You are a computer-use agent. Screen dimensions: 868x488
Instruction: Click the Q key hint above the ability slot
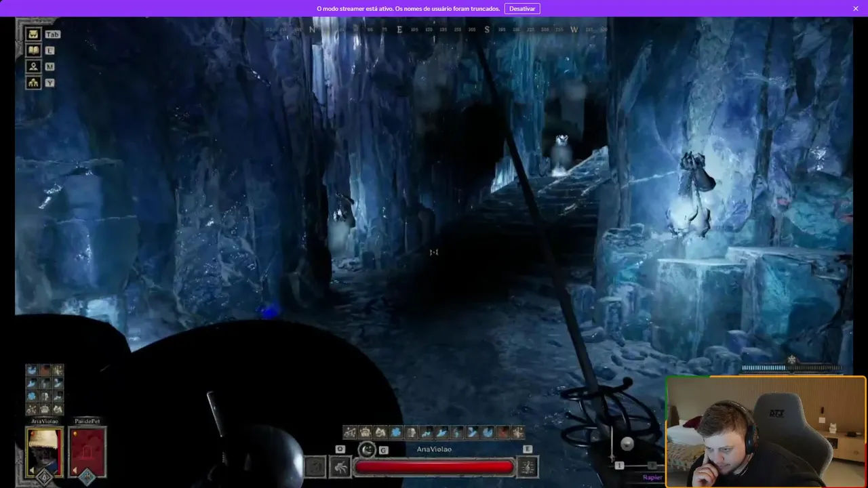pos(340,449)
